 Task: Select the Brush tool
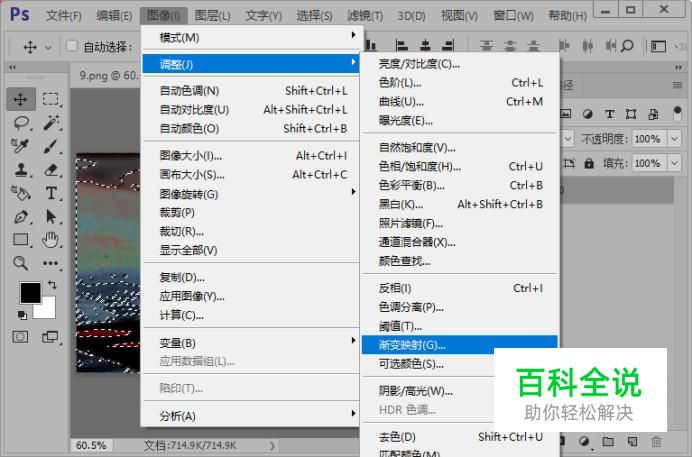point(51,146)
